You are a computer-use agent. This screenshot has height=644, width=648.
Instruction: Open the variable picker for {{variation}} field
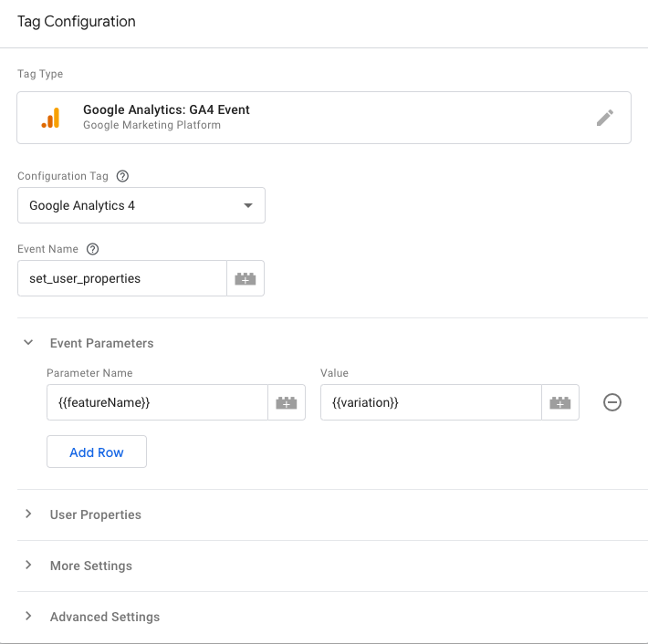[x=560, y=402]
